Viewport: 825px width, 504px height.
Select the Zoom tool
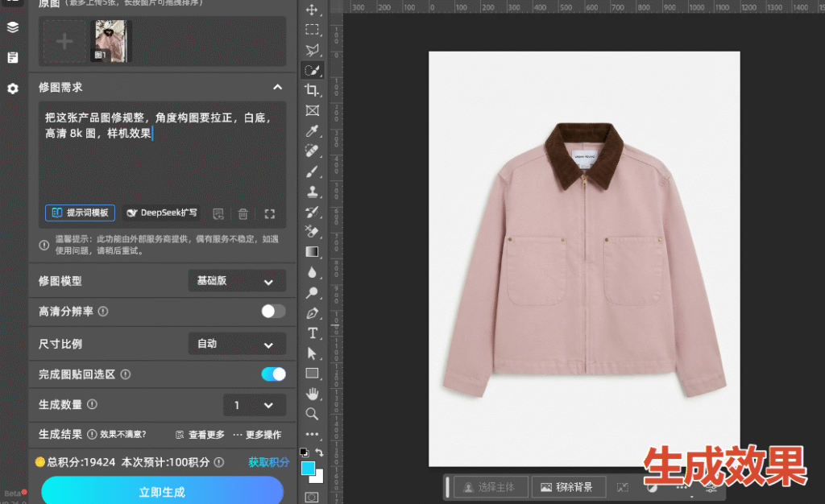click(x=312, y=414)
